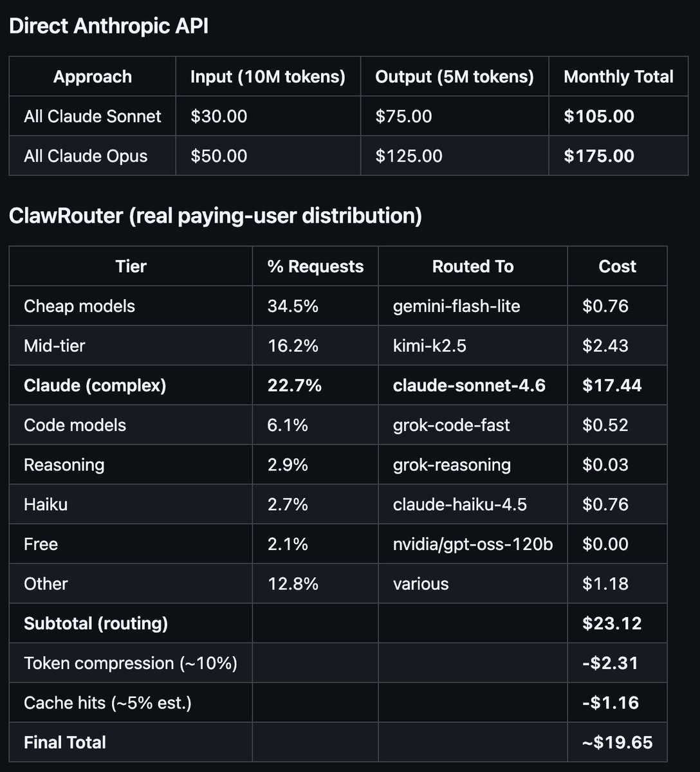Screen dimensions: 700x772
Task: Click the 'Routed To' column header
Action: [472, 266]
